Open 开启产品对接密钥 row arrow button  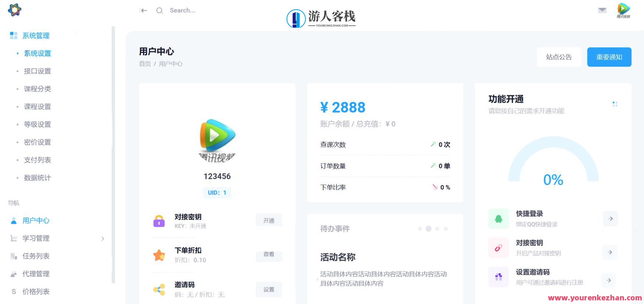click(x=610, y=252)
